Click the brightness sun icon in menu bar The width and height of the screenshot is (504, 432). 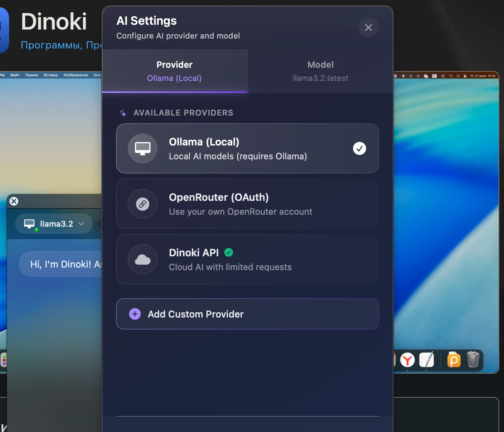point(411,76)
